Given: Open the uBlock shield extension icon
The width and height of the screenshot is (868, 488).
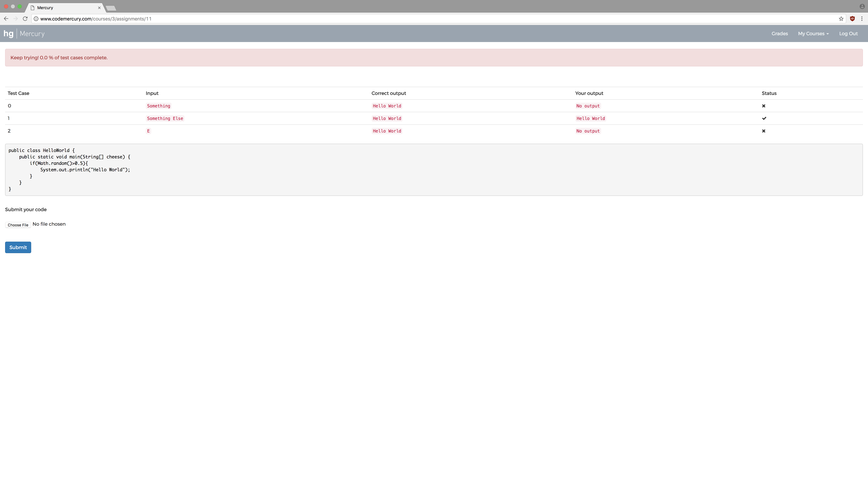Looking at the screenshot, I should pyautogui.click(x=852, y=19).
